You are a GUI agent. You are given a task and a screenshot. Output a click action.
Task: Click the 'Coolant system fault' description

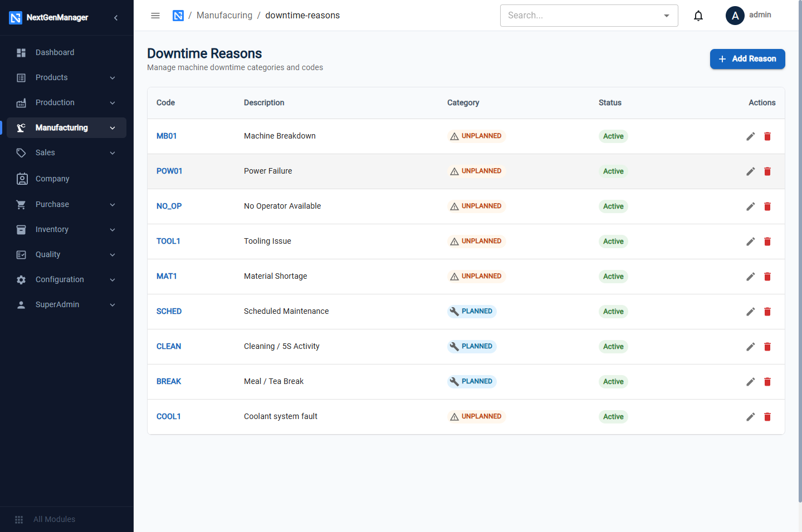(281, 416)
